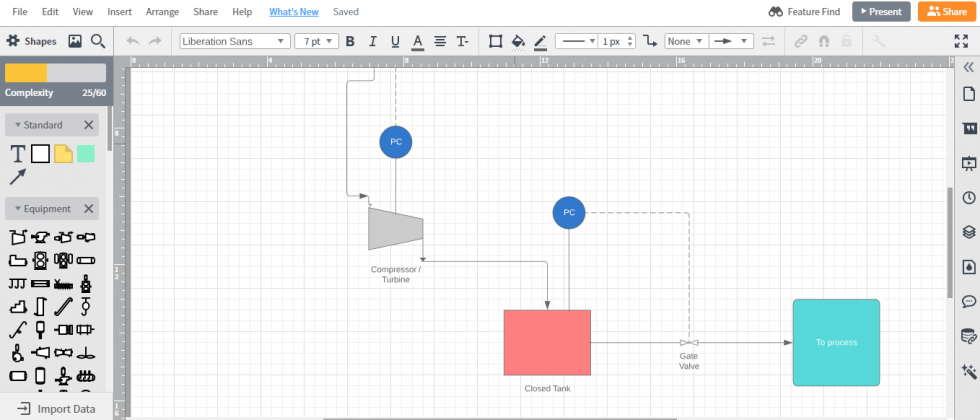
Task: Click the orange Share button
Action: 947,12
